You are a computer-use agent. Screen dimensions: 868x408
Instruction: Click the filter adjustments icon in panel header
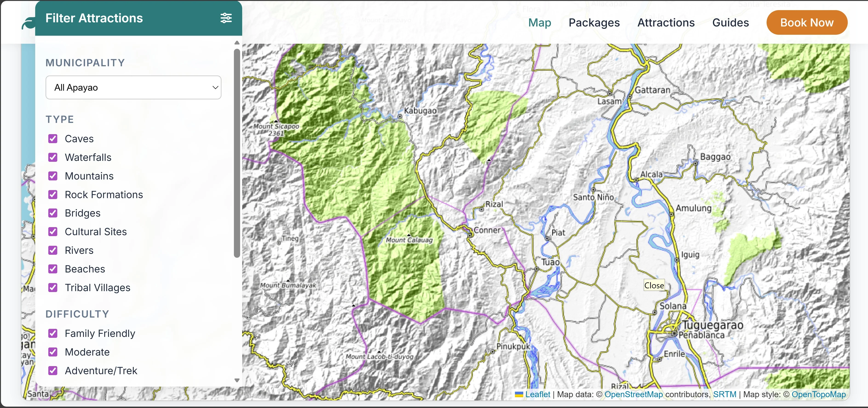pyautogui.click(x=226, y=18)
